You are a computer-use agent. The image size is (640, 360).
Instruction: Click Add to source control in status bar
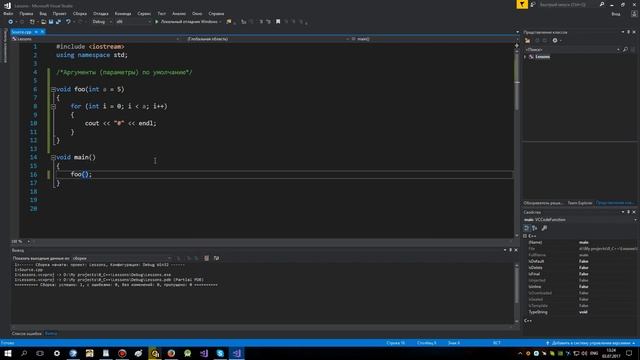pos(590,343)
